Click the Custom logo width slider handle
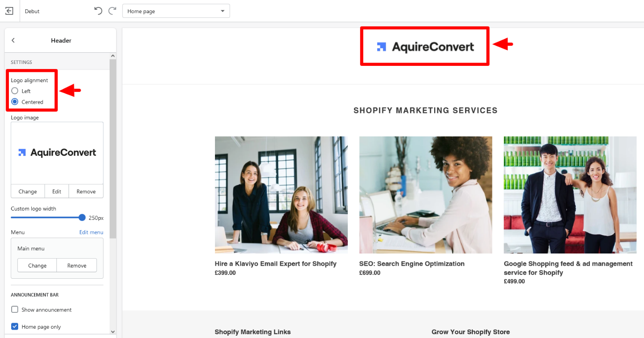 tap(82, 218)
